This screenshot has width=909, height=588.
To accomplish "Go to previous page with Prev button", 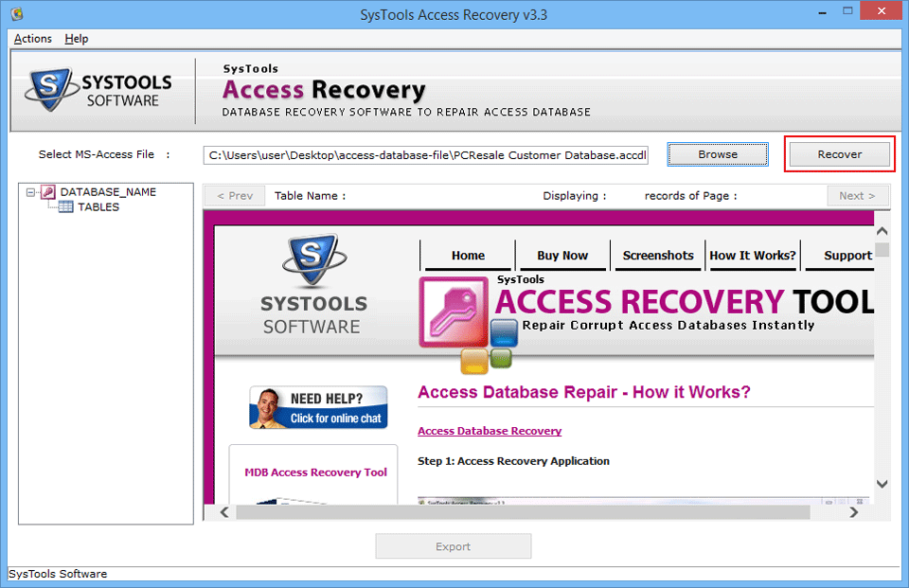I will point(235,196).
